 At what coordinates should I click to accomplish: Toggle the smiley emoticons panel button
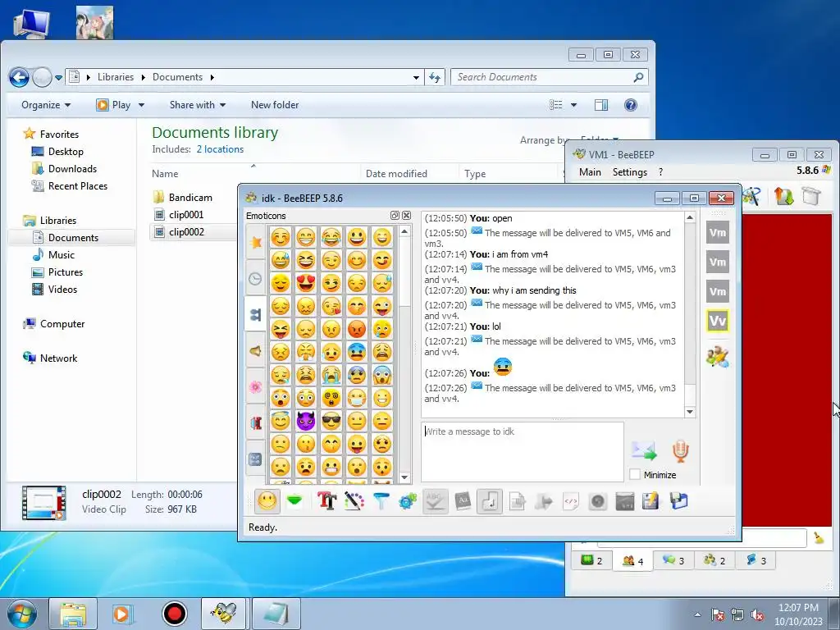click(x=267, y=501)
